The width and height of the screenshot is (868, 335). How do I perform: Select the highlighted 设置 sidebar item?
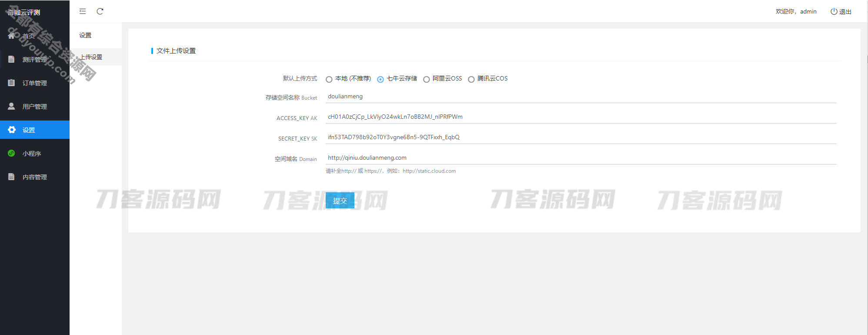click(35, 130)
